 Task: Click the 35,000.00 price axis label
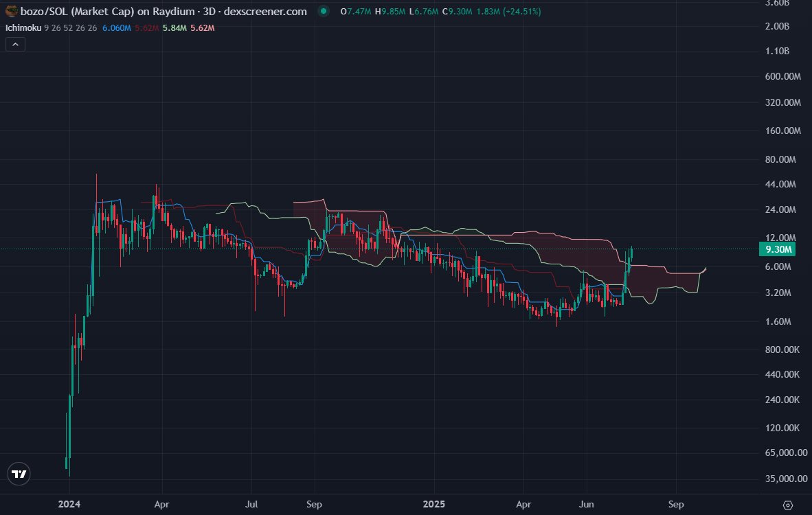click(x=786, y=479)
